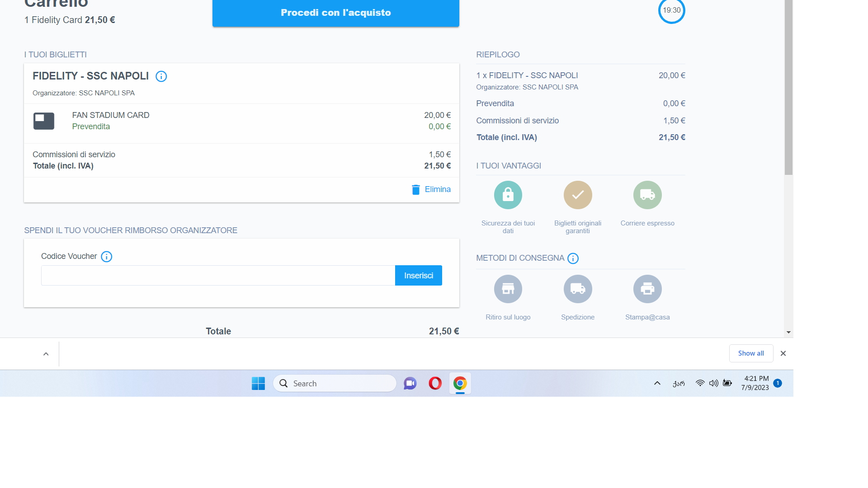Click the countdown timer showing 19:30
Viewport: 868px width, 488px height.
[x=672, y=10]
